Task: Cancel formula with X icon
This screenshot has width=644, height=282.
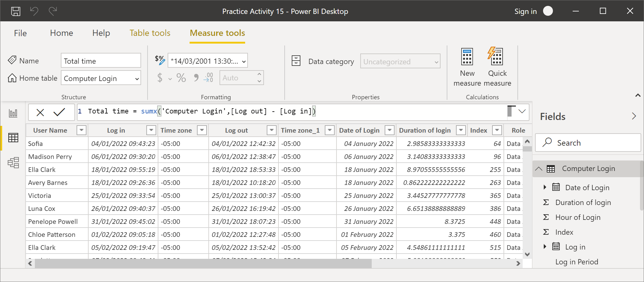Action: click(x=40, y=112)
